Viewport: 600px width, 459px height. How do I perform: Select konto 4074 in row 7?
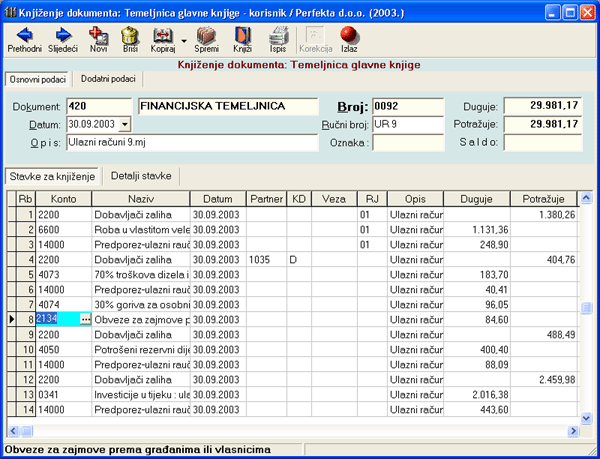[x=64, y=304]
